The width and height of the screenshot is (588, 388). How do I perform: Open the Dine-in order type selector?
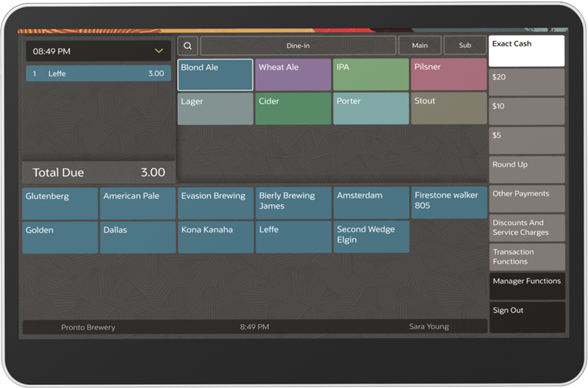coord(298,46)
